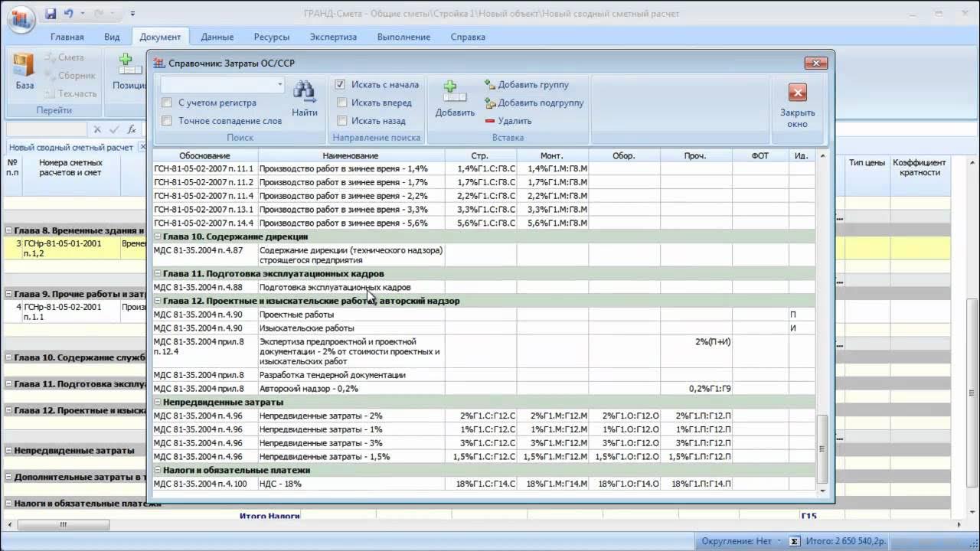Collapse Глава 12. Проектные и изыскательские group in dialog
The width and height of the screenshot is (980, 551).
pos(158,301)
